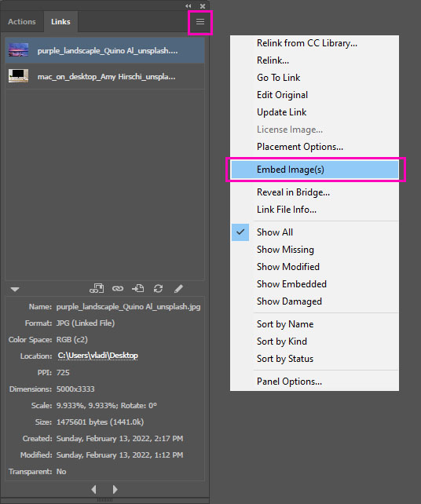Image resolution: width=421 pixels, height=504 pixels.
Task: Switch to the Actions tab
Action: [x=22, y=22]
